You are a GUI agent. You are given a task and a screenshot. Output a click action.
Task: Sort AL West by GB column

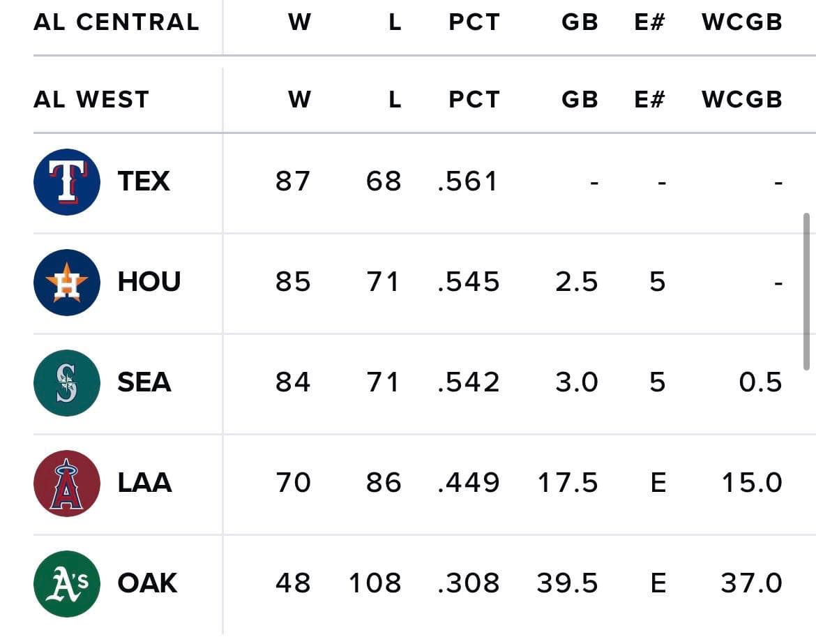[x=580, y=100]
